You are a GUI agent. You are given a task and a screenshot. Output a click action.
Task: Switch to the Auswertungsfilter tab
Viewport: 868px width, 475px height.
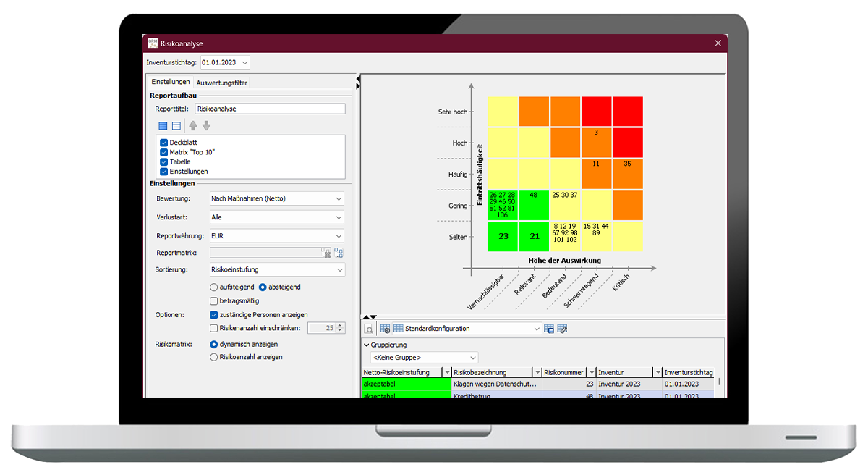(x=222, y=83)
